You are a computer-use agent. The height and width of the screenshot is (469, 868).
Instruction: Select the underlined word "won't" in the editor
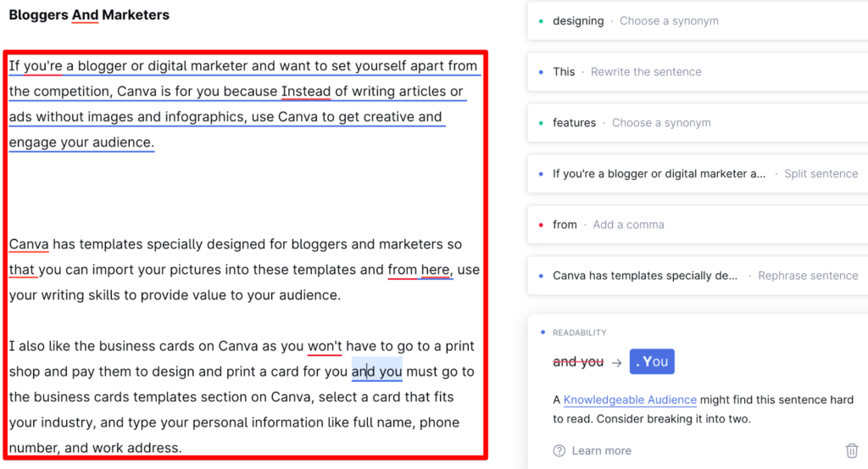click(x=325, y=346)
